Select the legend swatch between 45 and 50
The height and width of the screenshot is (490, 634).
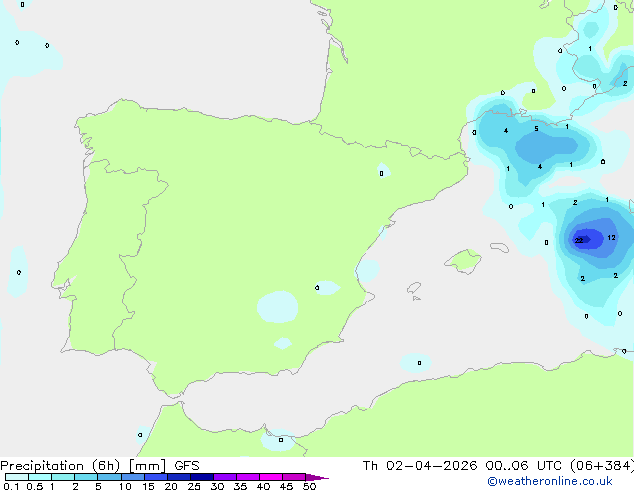pyautogui.click(x=294, y=477)
